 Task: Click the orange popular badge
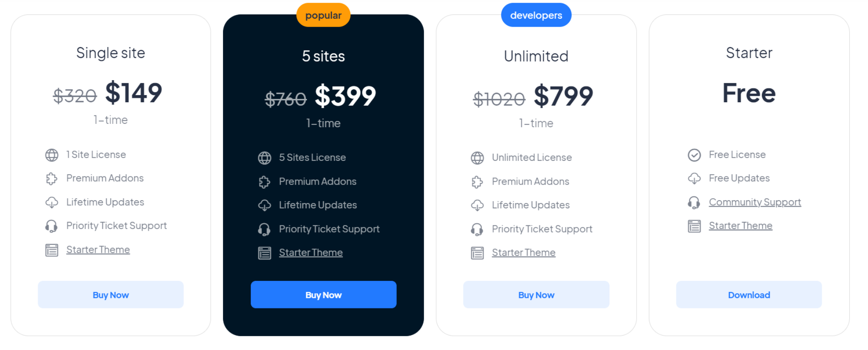click(x=323, y=15)
